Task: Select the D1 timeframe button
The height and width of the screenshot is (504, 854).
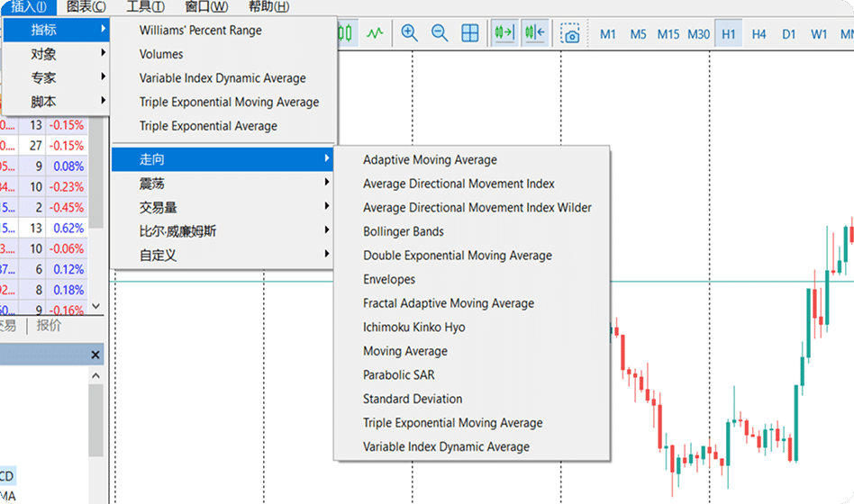Action: coord(789,34)
